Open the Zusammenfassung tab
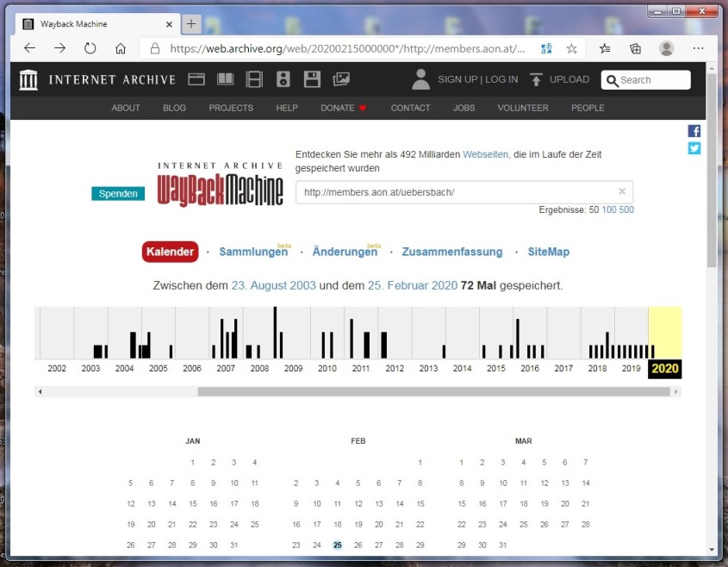This screenshot has width=728, height=567. coord(451,252)
